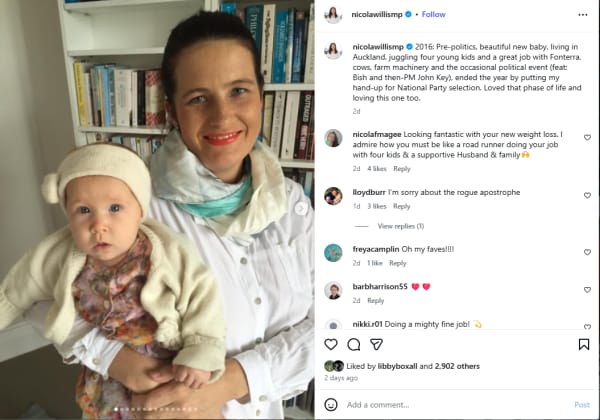The height and width of the screenshot is (420, 600).
Task: Go to next photo with carousel arrow
Action: coord(301,208)
